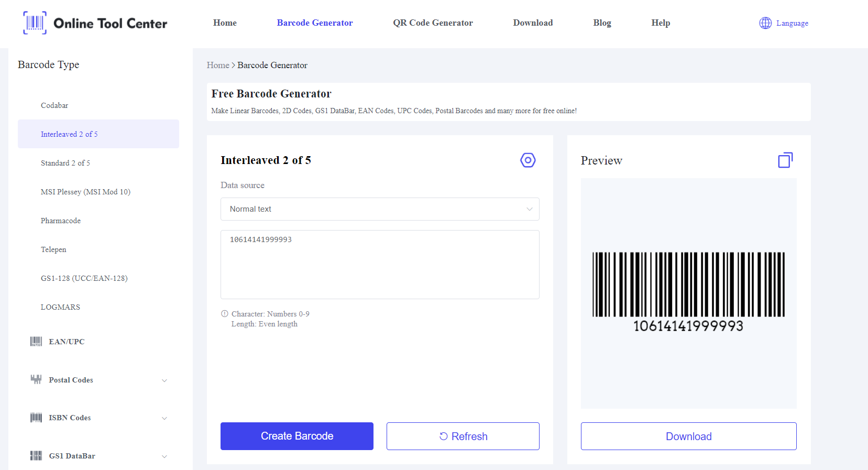Viewport: 868px width, 470px height.
Task: Open the QR Code Generator menu item
Action: pyautogui.click(x=433, y=23)
